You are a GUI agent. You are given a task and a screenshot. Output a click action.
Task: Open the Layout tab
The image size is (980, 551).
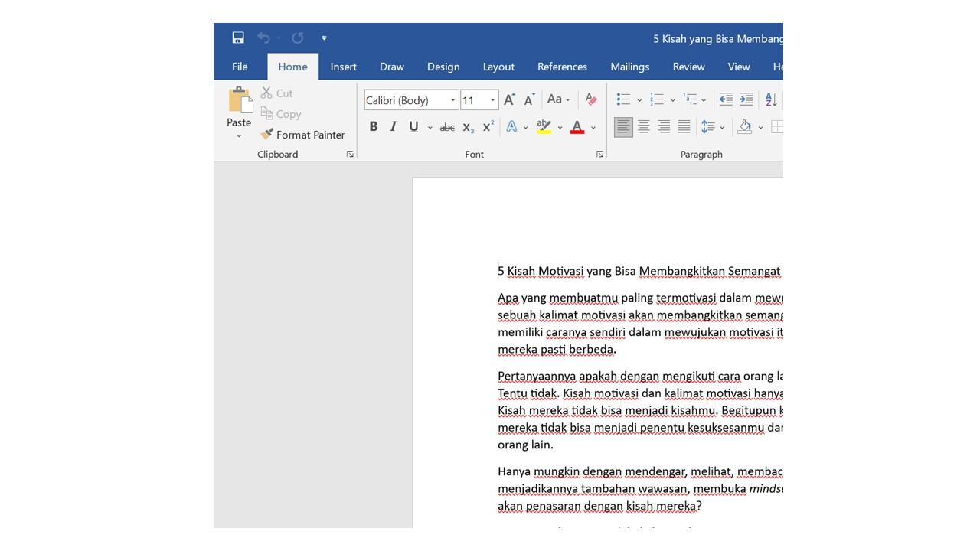(x=498, y=67)
